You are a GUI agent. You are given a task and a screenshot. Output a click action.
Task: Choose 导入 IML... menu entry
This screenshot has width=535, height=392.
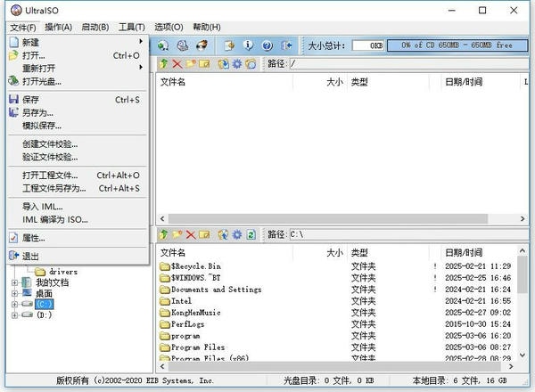point(78,207)
